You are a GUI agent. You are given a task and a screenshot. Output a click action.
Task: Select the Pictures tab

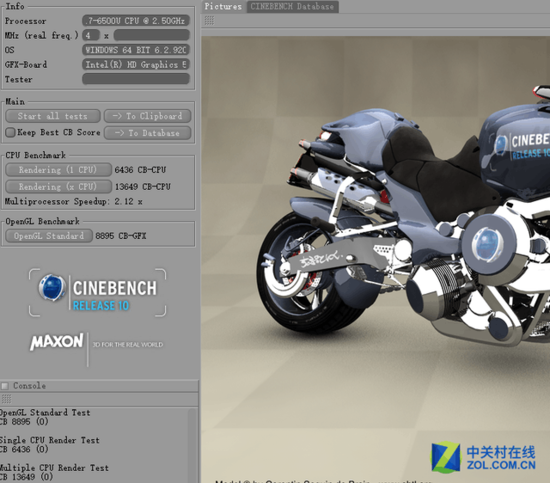click(223, 6)
